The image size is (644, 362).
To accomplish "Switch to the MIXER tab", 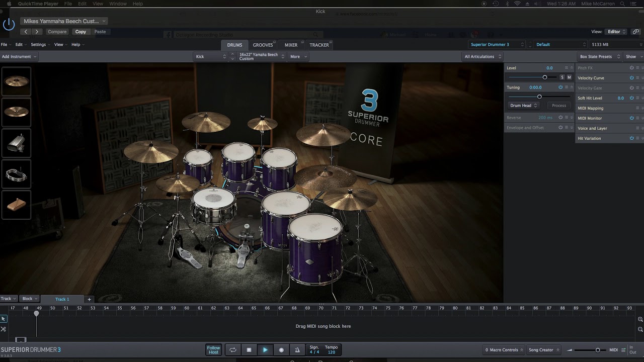I will (291, 45).
